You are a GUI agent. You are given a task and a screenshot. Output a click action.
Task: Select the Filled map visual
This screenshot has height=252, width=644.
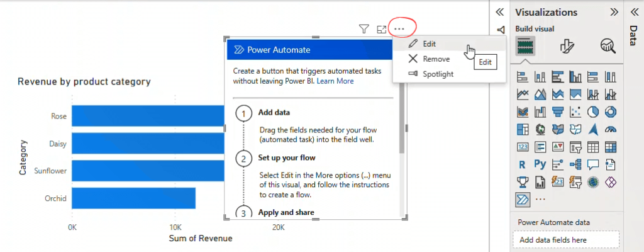coord(558,129)
